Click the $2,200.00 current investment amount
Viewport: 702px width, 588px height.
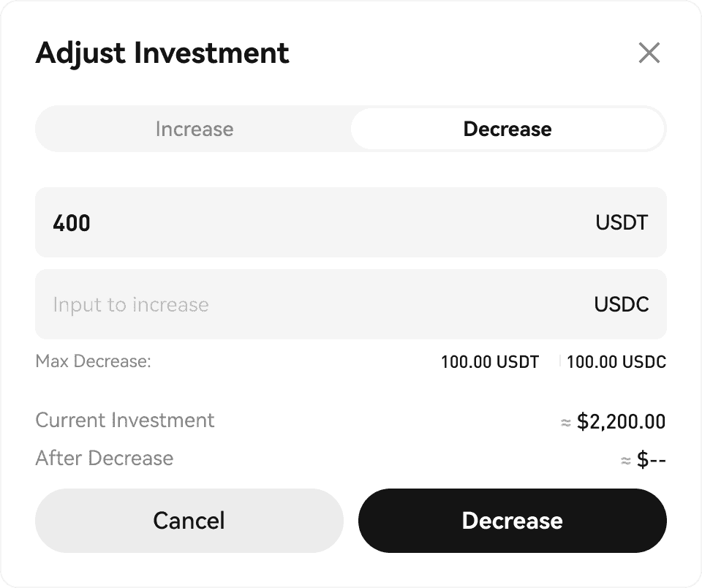click(621, 422)
